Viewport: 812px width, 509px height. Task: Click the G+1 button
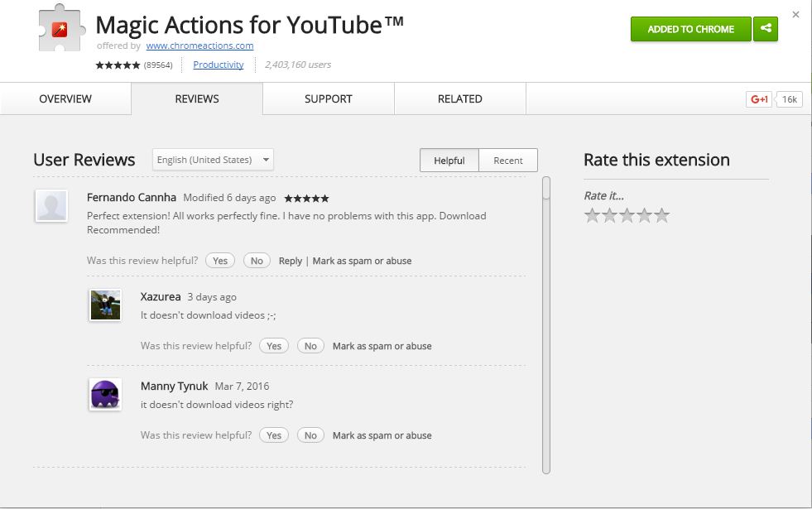coord(759,98)
